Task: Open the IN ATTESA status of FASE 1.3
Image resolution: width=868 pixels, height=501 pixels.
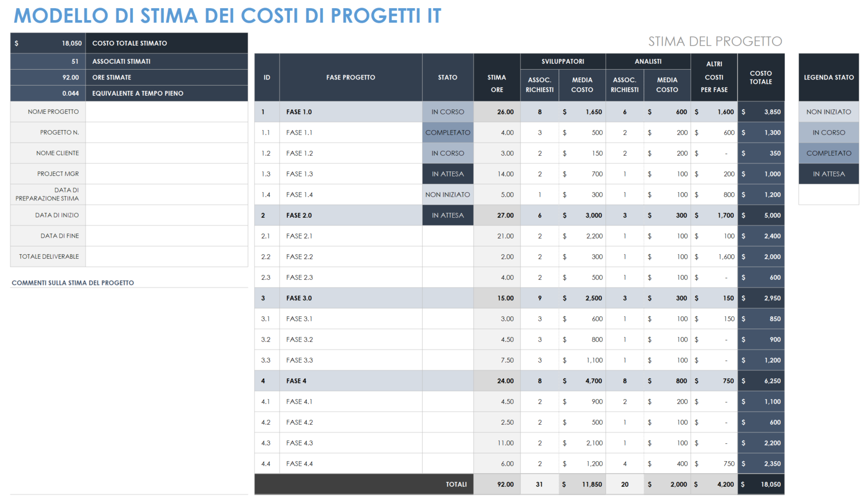Action: [448, 174]
